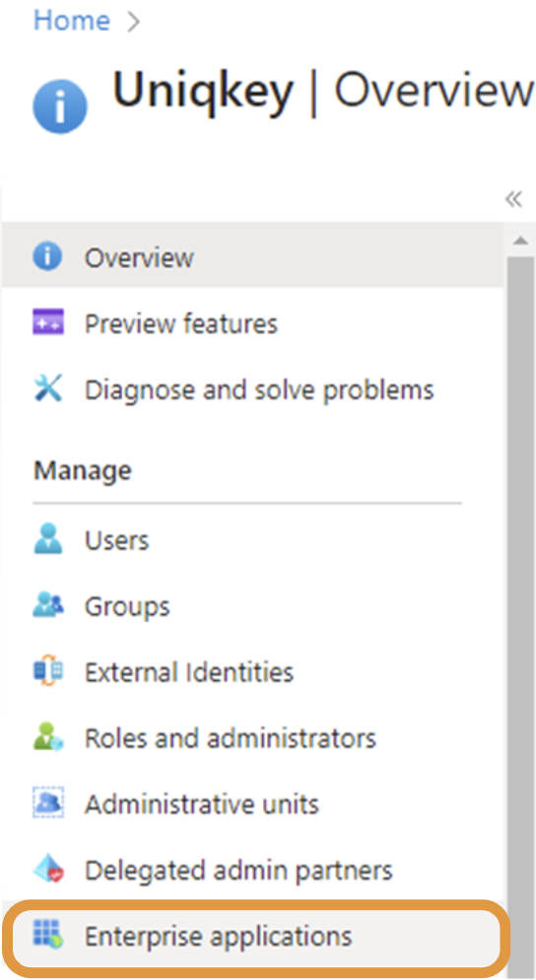Screen dimensions: 536x980
Task: Click the Groups people icon
Action: [47, 606]
